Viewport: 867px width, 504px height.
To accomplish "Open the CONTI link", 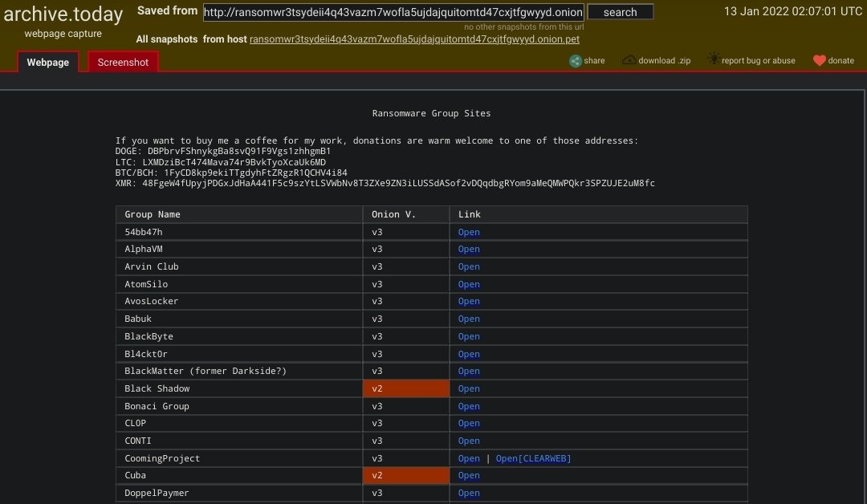I will 468,441.
